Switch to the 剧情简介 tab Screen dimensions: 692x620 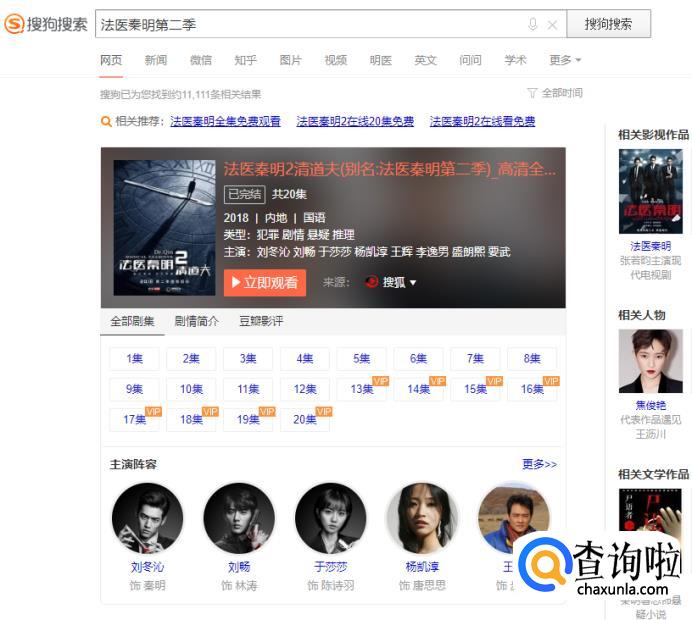pyautogui.click(x=196, y=321)
